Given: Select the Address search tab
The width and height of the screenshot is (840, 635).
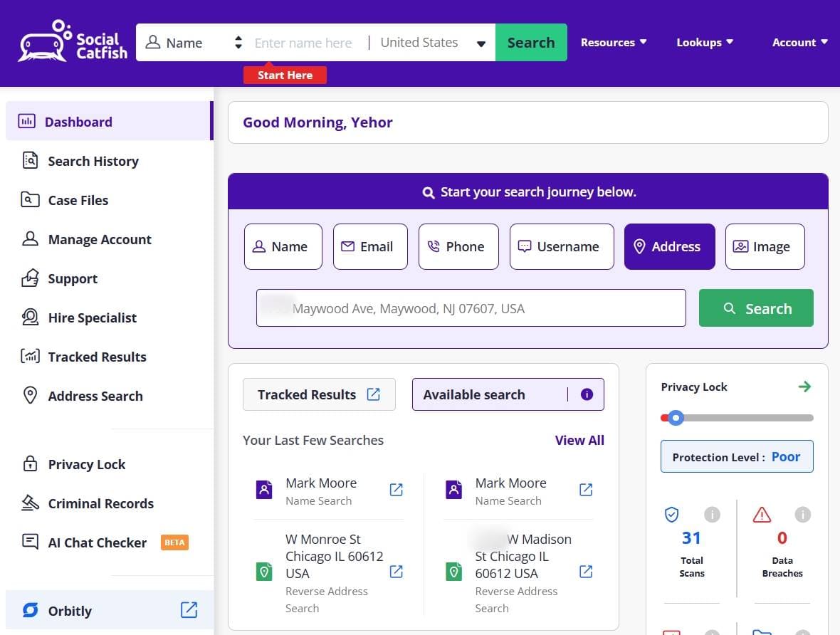Looking at the screenshot, I should (670, 246).
